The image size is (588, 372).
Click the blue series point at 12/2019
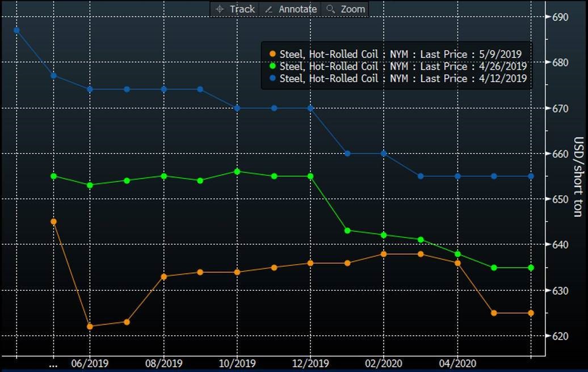click(310, 108)
